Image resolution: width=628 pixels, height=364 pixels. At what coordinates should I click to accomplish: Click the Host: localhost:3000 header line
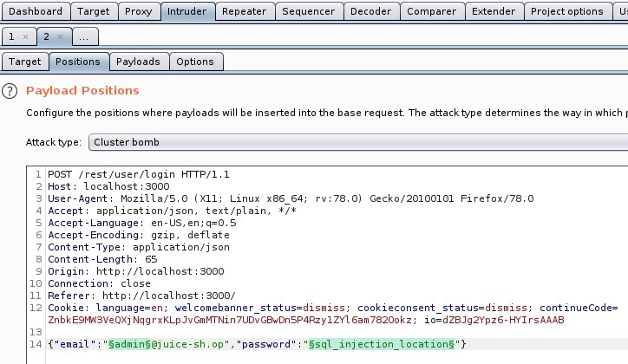click(x=108, y=186)
